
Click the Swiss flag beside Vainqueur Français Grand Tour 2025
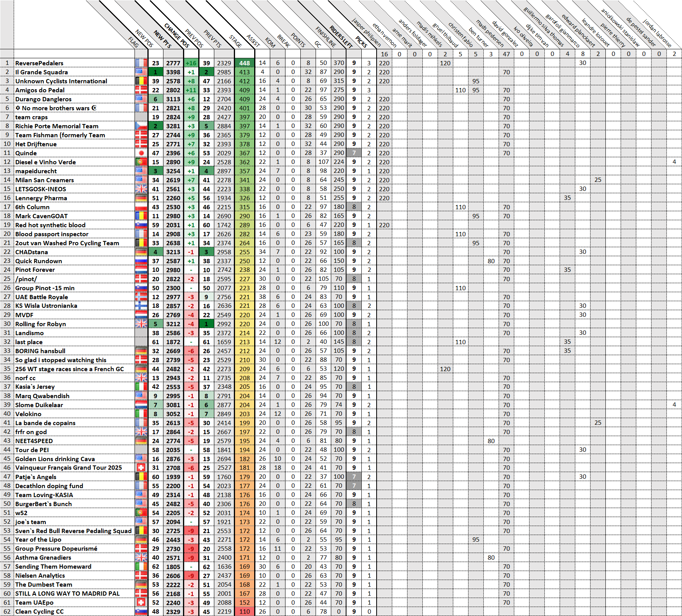[x=141, y=468]
